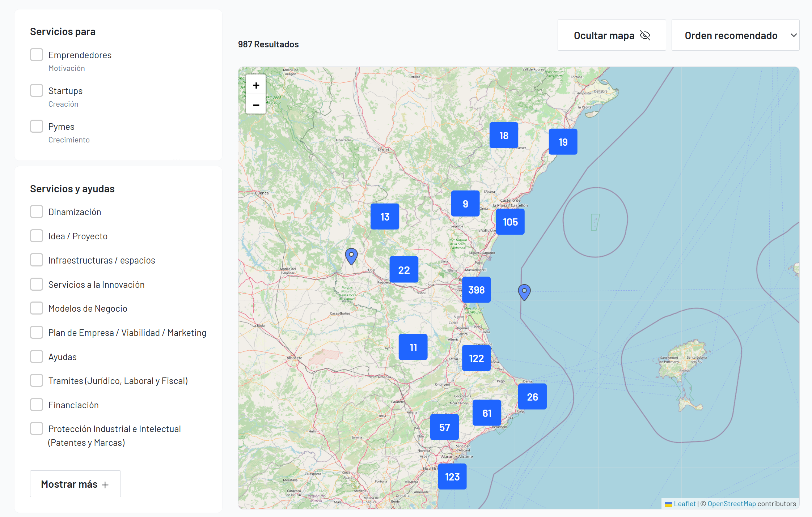Expand filters with Mostrar más
The height and width of the screenshot is (517, 812).
click(75, 484)
